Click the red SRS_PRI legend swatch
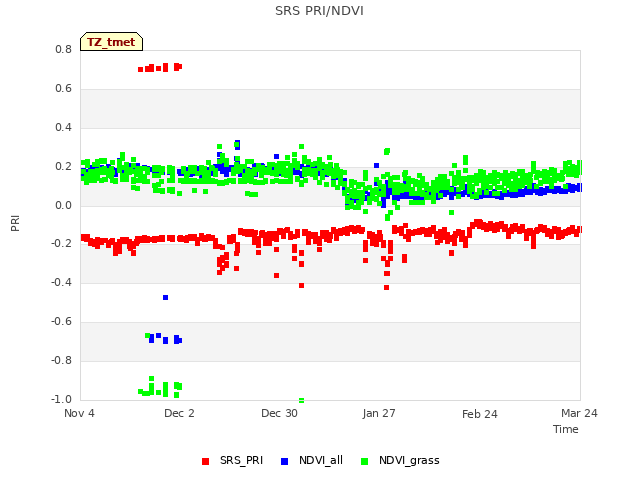Viewport: 640px width, 480px height. click(205, 461)
